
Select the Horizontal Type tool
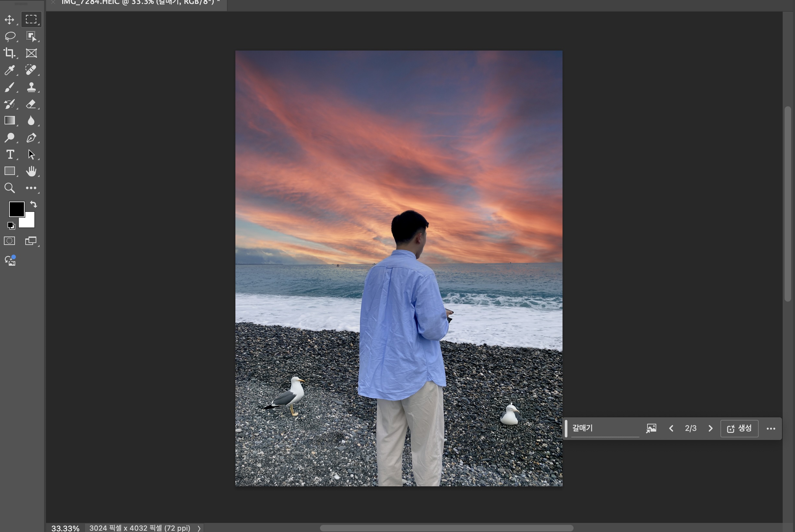click(9, 154)
